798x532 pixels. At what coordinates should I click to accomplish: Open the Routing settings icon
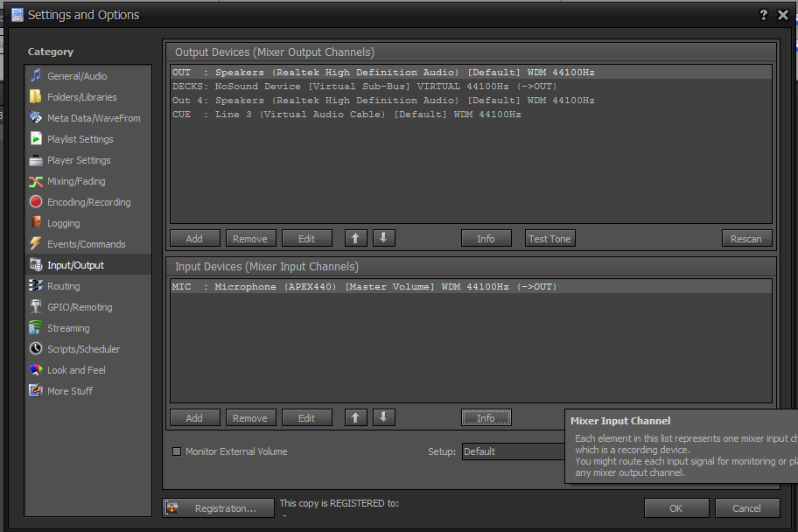(x=37, y=286)
